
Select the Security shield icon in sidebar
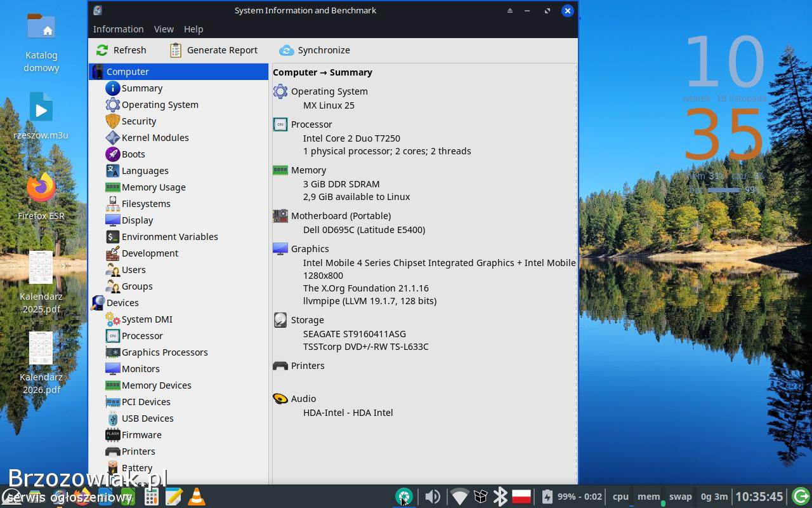pyautogui.click(x=113, y=121)
